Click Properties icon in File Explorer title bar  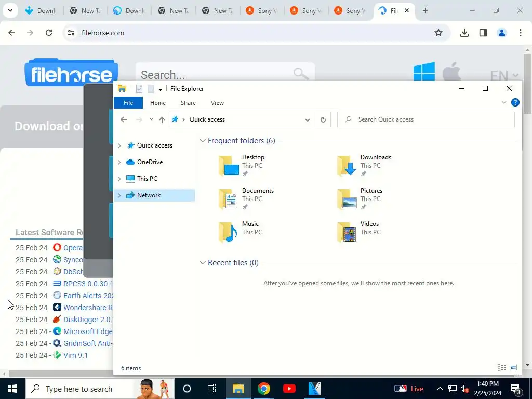[x=139, y=89]
